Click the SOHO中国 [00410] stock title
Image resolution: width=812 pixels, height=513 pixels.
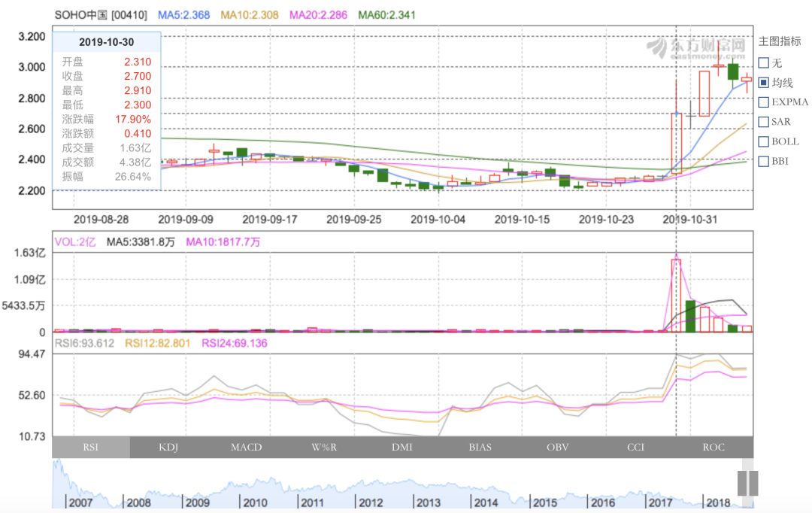(101, 15)
